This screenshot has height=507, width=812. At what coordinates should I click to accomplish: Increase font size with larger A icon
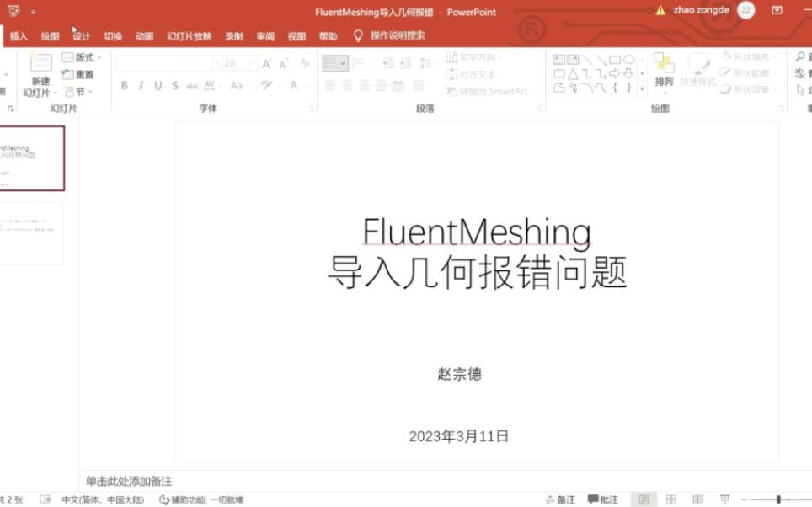[267, 64]
